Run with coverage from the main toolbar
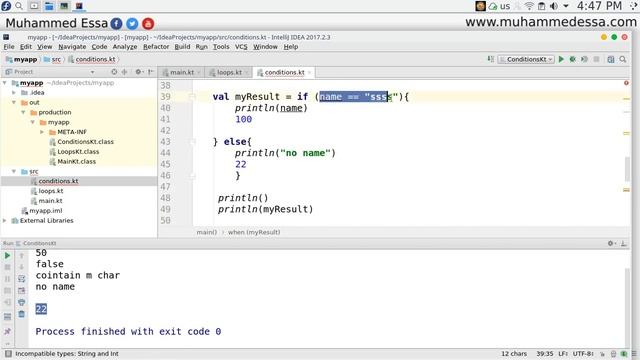The width and height of the screenshot is (640, 360). pos(584,59)
